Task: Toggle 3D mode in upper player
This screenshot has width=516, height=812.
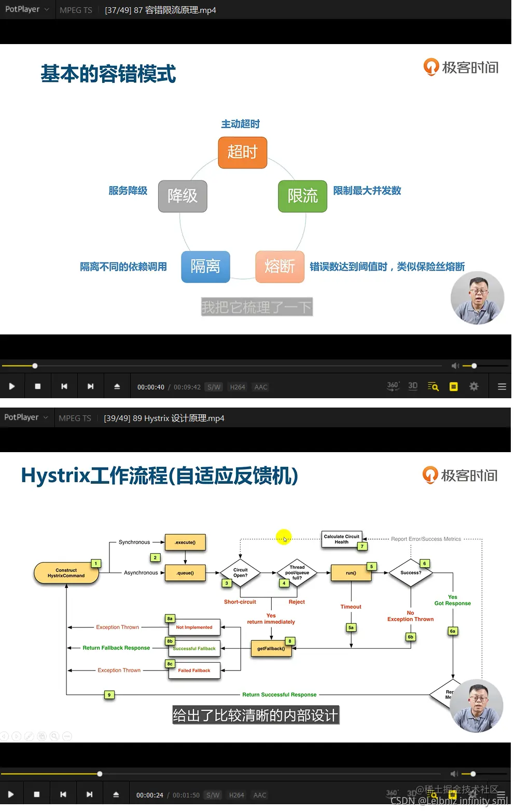Action: coord(413,386)
